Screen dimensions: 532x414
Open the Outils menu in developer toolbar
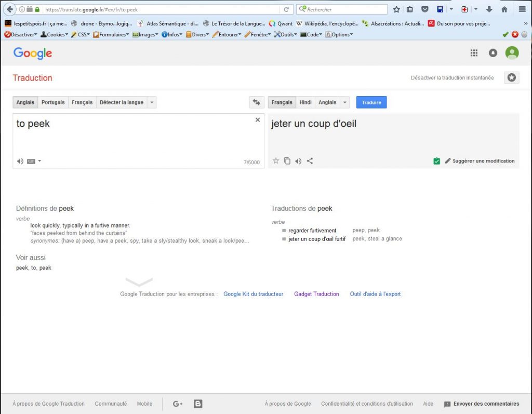(x=286, y=34)
